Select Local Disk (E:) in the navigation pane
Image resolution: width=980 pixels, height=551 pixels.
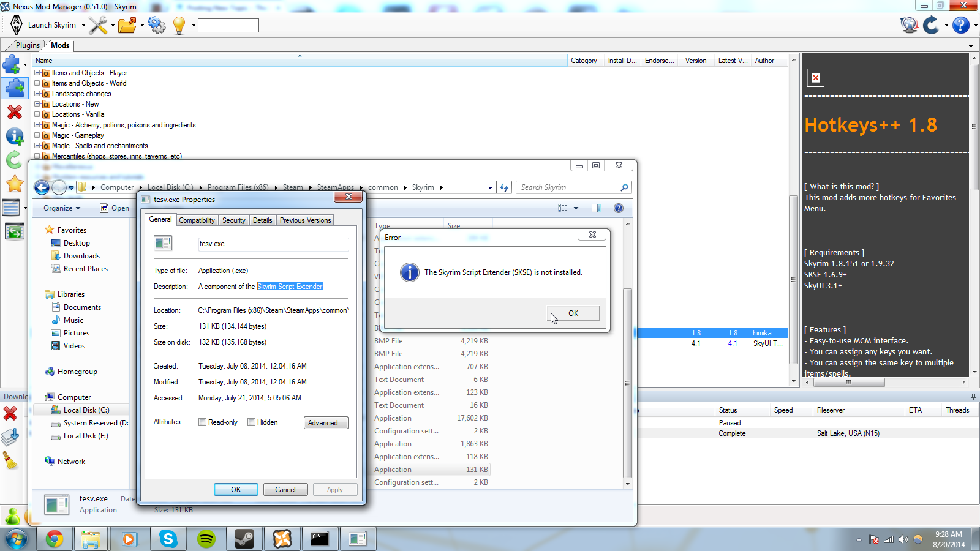86,436
